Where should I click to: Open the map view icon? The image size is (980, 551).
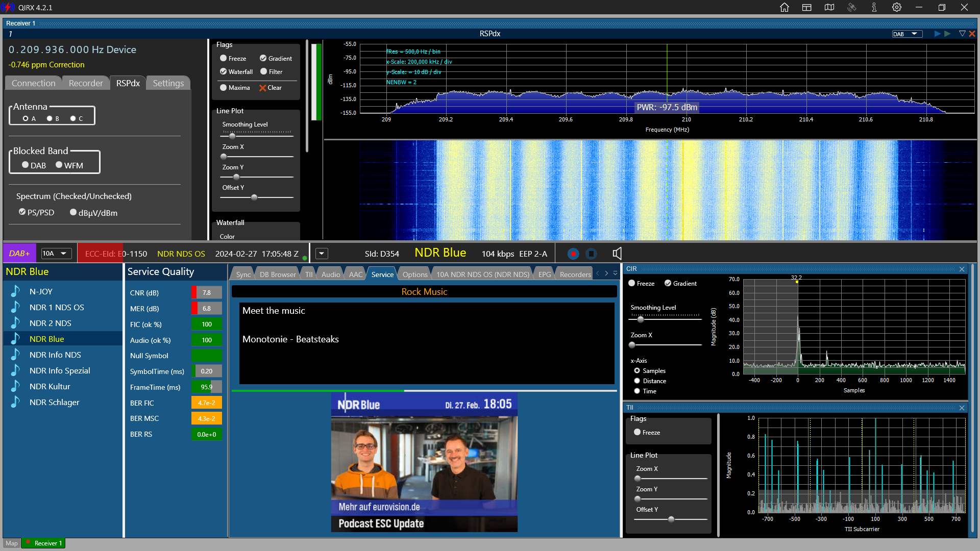pos(829,7)
